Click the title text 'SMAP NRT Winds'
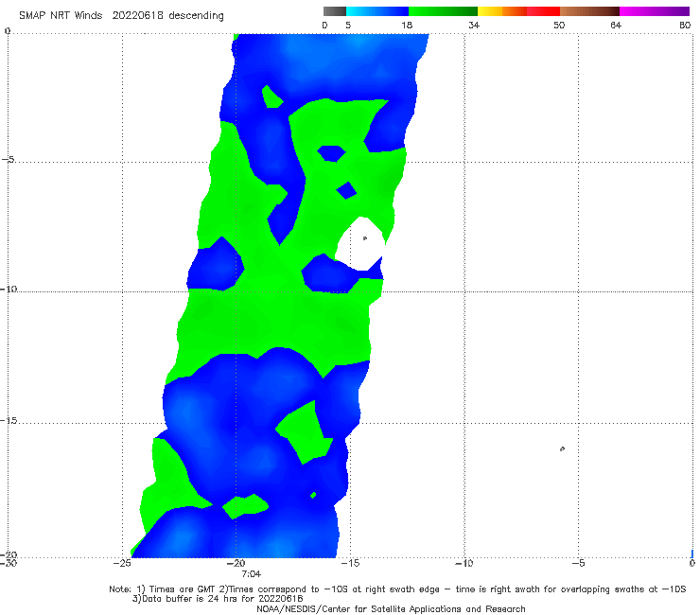Screen dimensions: 700x615 click(61, 16)
